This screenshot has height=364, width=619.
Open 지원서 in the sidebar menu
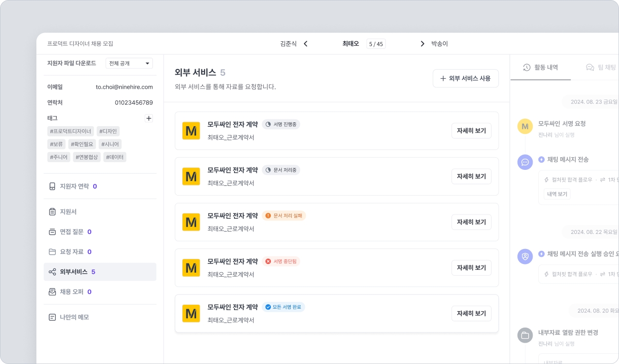click(x=68, y=212)
